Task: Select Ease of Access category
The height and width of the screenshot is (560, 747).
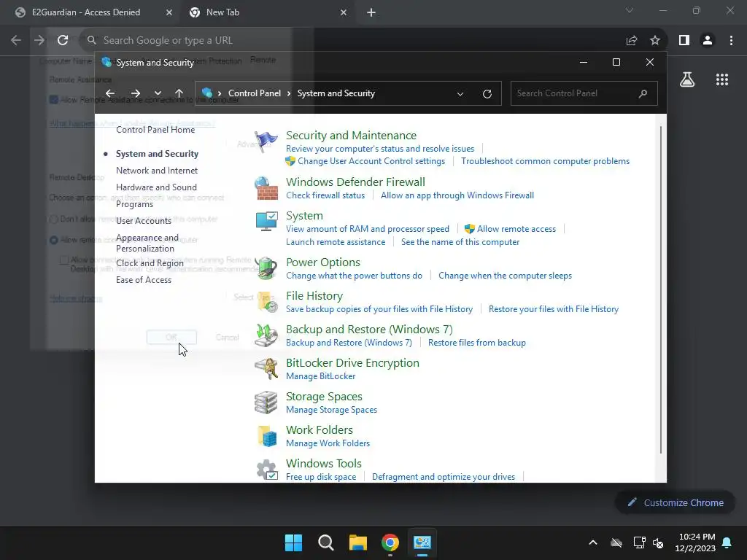Action: pyautogui.click(x=144, y=280)
